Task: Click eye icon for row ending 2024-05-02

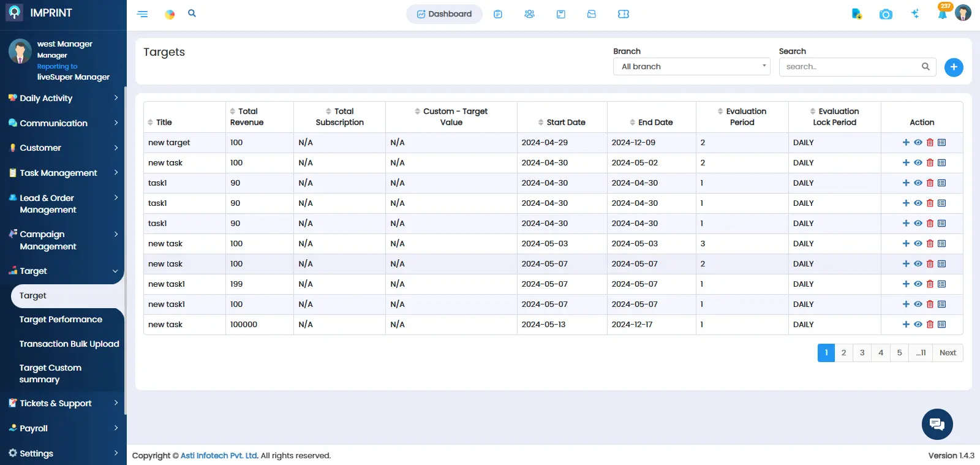Action: (x=918, y=163)
